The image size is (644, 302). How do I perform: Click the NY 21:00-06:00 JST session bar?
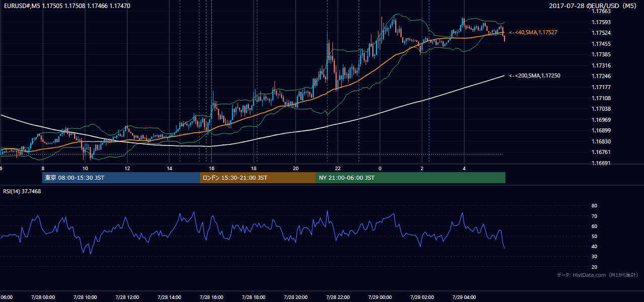coord(411,178)
